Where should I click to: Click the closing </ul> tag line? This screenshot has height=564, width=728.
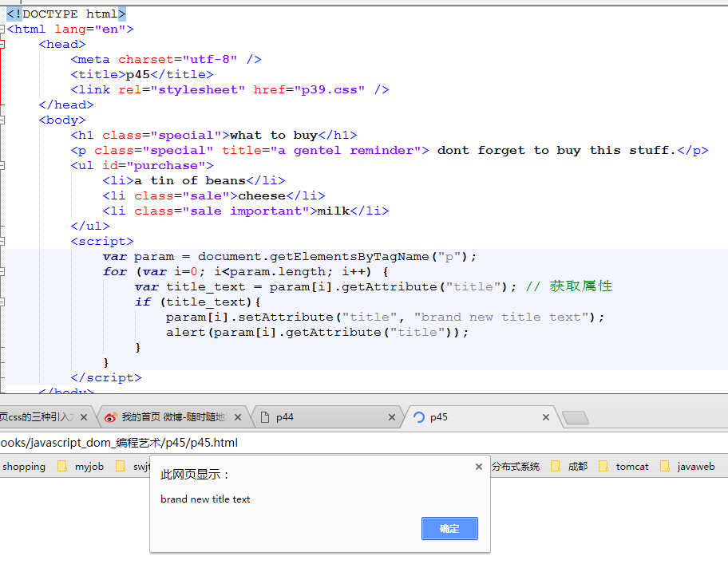[90, 227]
